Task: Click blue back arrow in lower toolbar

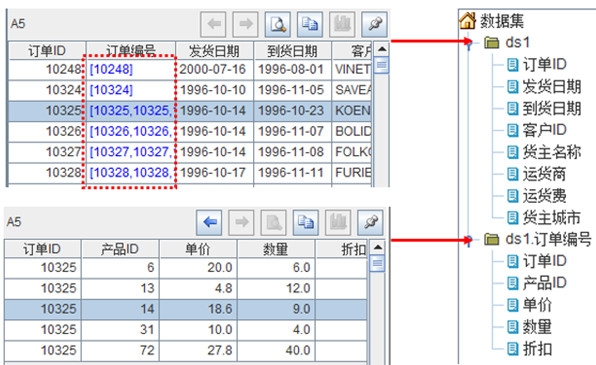Action: click(209, 222)
